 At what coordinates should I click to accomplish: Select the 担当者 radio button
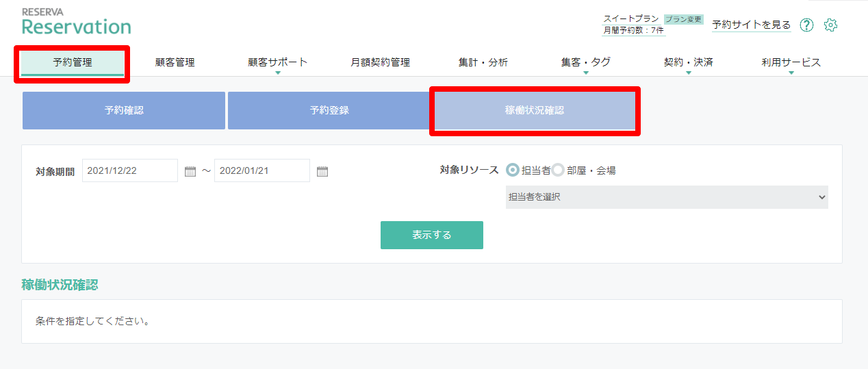tap(512, 170)
